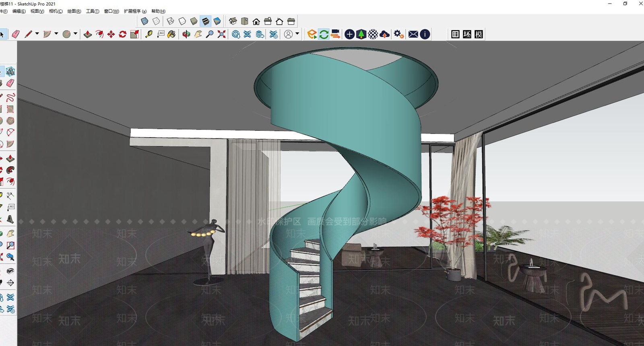Select the Orbit tool

click(x=186, y=34)
